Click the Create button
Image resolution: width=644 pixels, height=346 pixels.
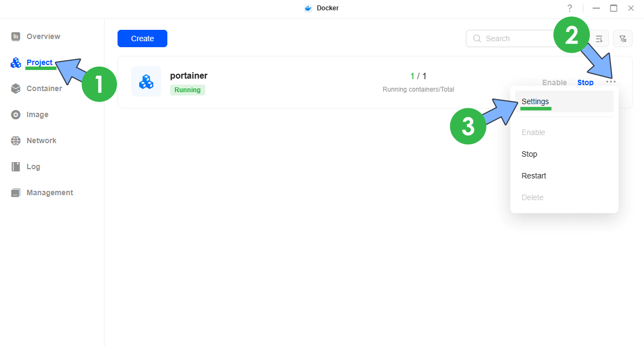142,39
